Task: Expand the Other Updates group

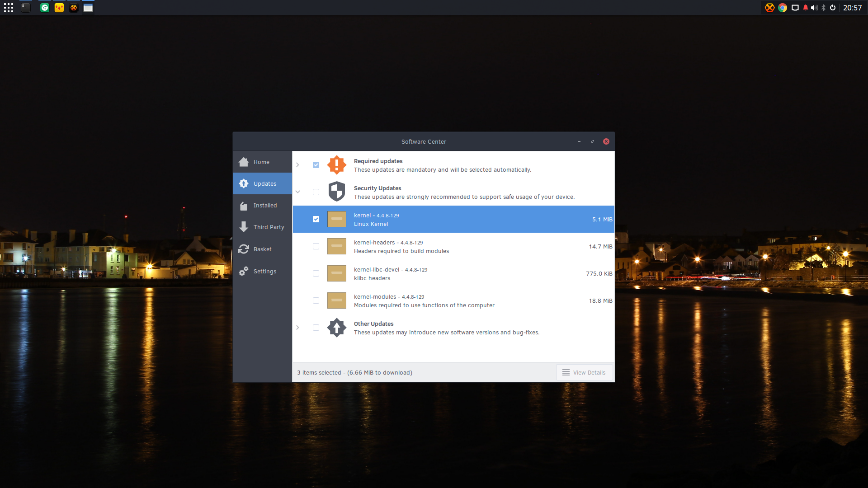Action: point(297,328)
